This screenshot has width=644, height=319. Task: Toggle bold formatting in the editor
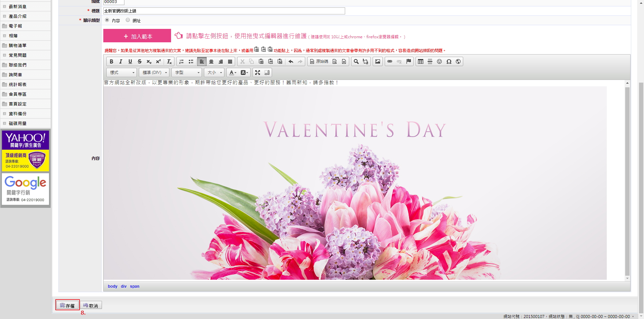[x=111, y=61]
